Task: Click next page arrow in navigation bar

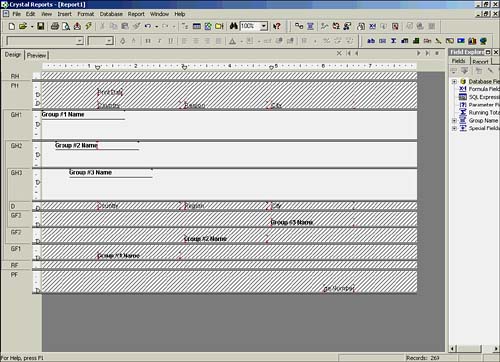Action: coord(419,53)
